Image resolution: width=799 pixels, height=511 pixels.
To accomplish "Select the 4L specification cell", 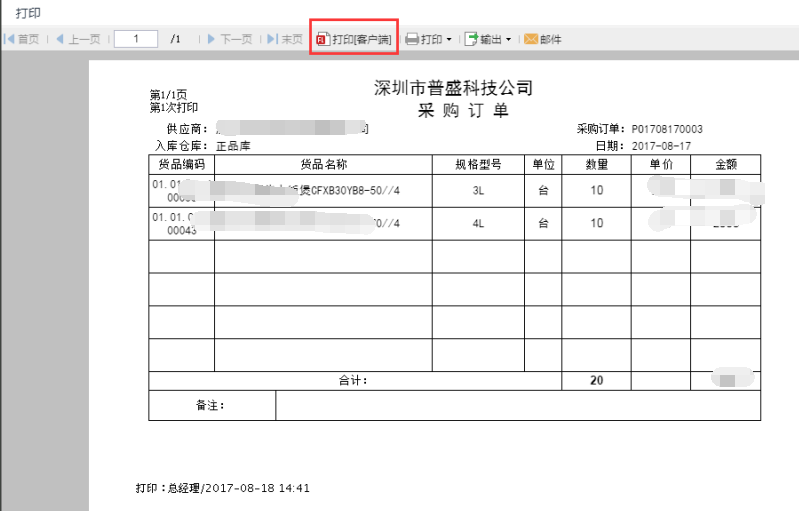I will pyautogui.click(x=478, y=223).
